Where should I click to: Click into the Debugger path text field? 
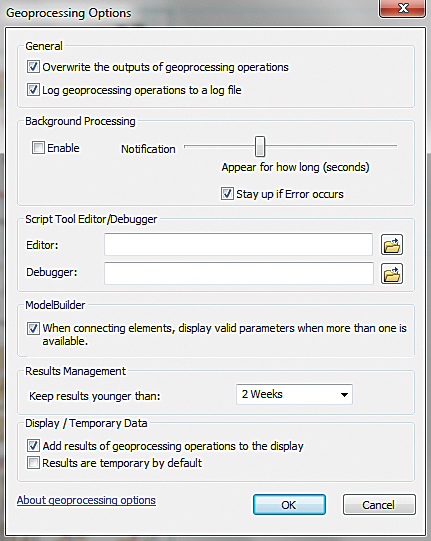click(239, 273)
